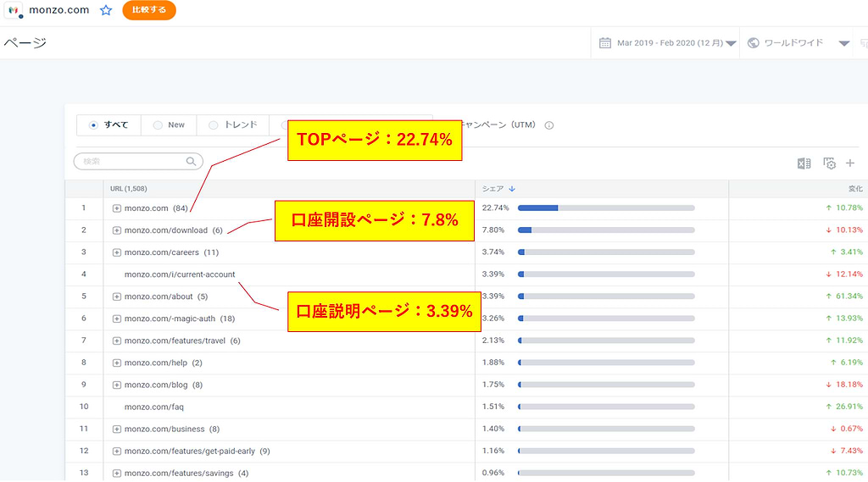Image resolution: width=868 pixels, height=482 pixels.
Task: Click the plus icon above the table
Action: tap(850, 163)
